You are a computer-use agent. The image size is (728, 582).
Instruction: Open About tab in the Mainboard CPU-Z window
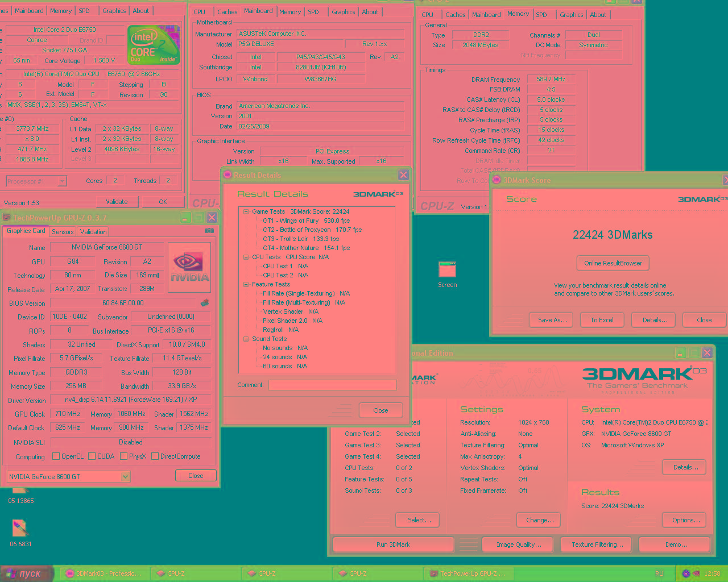370,12
